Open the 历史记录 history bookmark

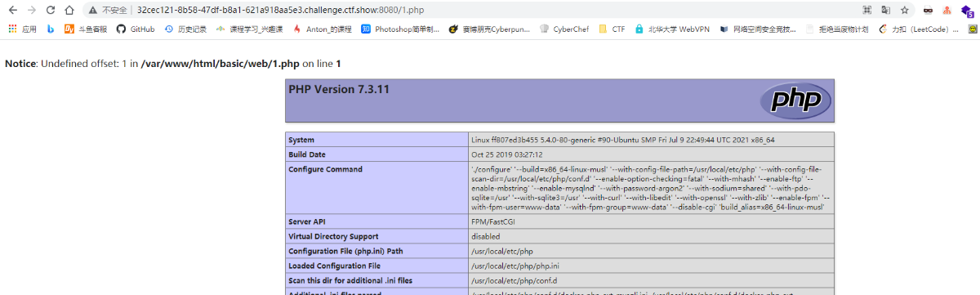point(185,29)
